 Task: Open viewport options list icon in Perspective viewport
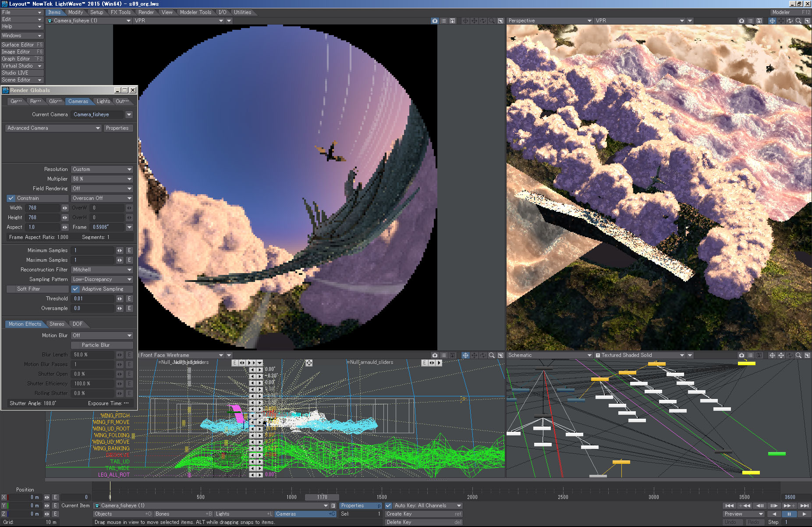751,21
